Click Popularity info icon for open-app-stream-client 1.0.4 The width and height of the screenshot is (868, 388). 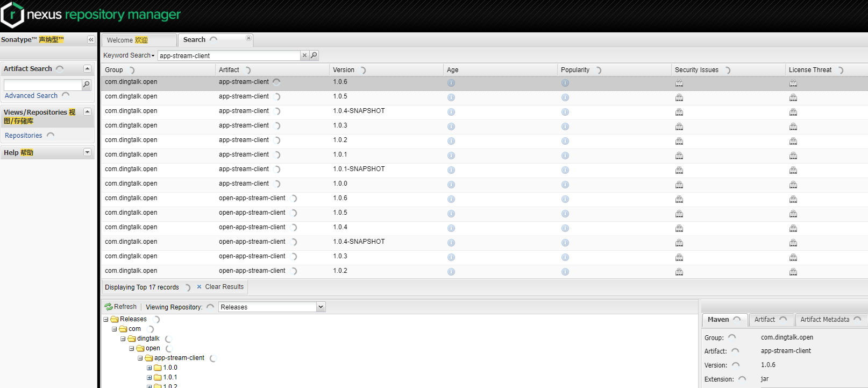(565, 228)
